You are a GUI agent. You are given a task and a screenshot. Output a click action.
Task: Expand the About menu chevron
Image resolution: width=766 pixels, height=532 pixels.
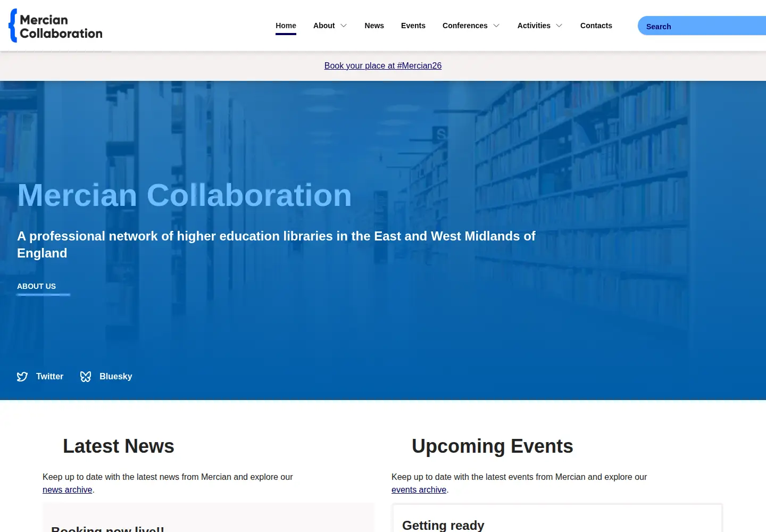[344, 26]
